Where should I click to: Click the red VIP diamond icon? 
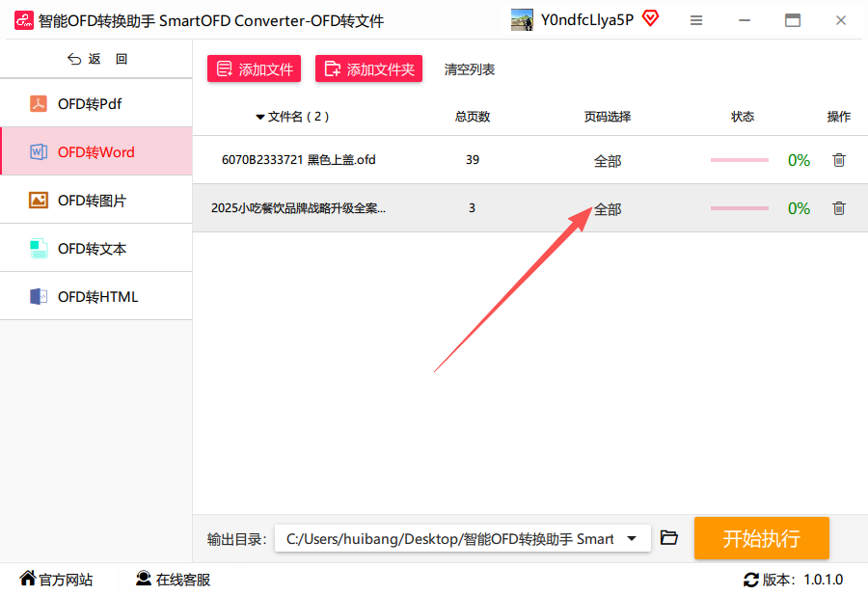tap(650, 18)
